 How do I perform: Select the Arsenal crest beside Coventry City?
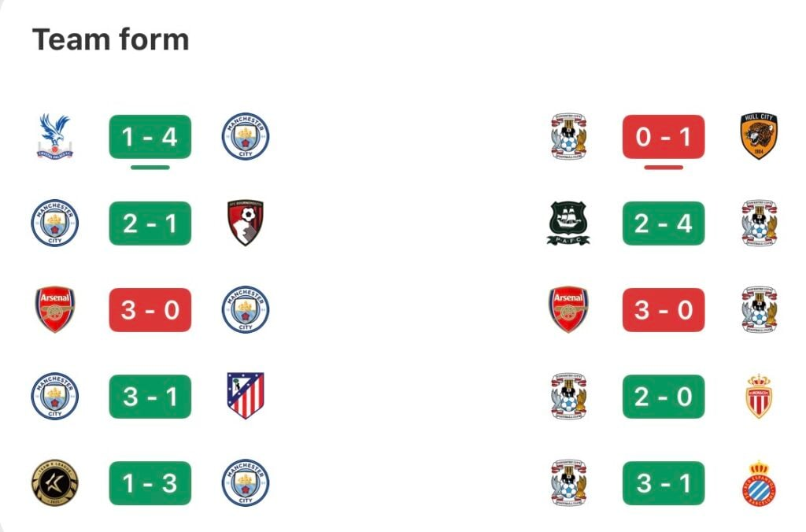pos(568,309)
